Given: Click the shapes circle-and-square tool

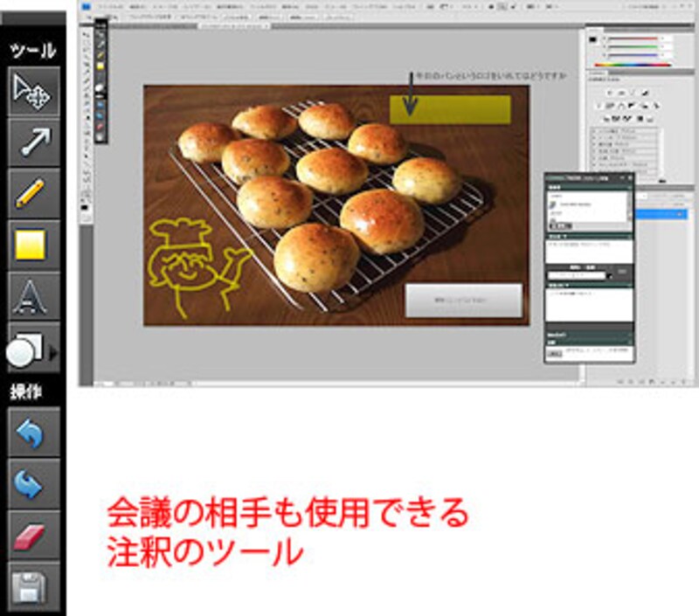Looking at the screenshot, I should coord(28,350).
